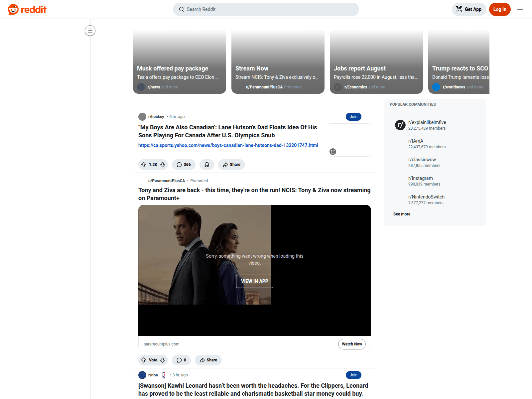Click '23,275,489 members' text
532x399 pixels.
[x=427, y=128]
